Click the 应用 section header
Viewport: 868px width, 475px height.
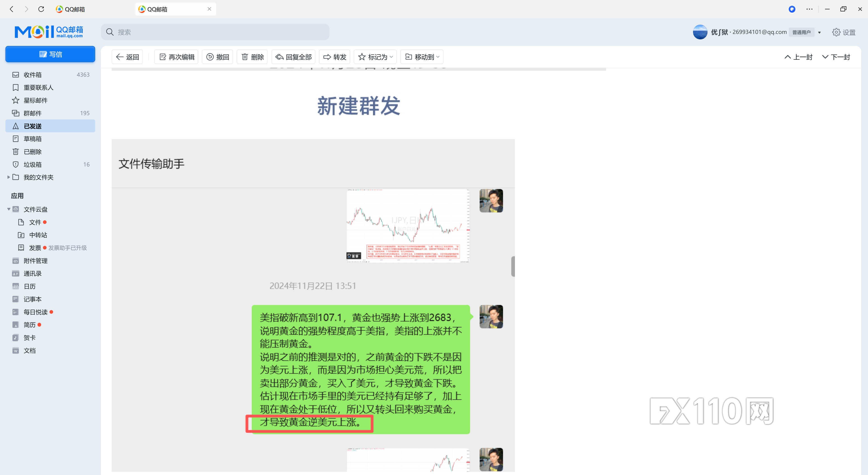tap(17, 196)
